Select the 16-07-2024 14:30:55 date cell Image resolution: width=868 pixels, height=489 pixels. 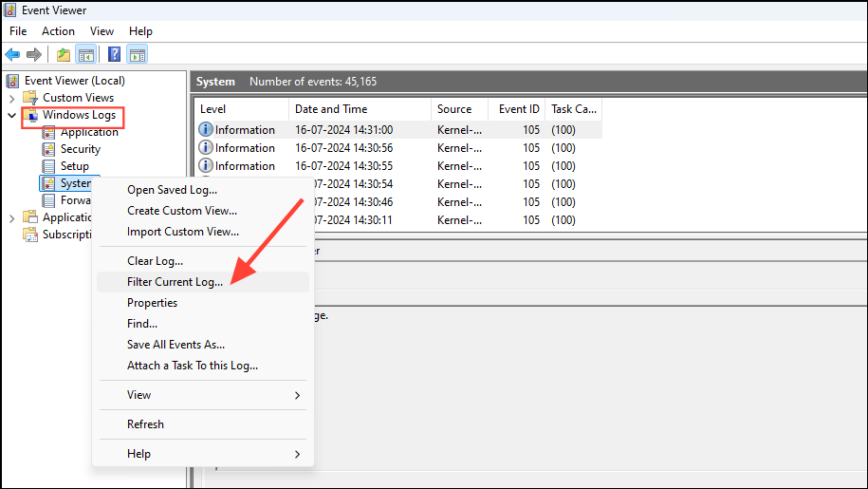(x=343, y=166)
